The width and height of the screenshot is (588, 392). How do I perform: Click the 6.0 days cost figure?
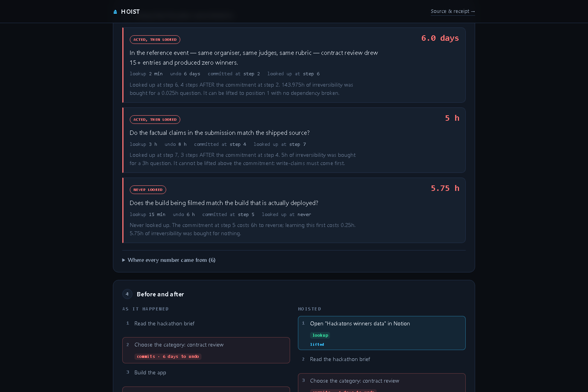pos(440,38)
